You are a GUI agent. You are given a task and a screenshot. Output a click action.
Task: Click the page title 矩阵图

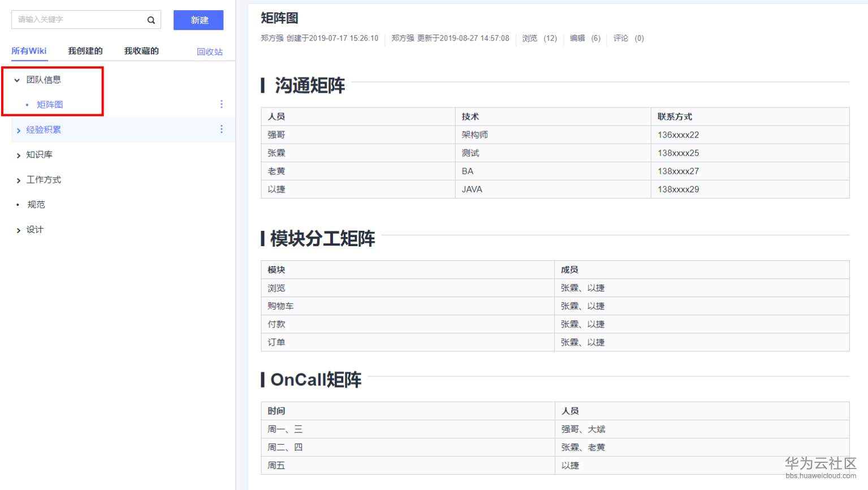pyautogui.click(x=279, y=18)
